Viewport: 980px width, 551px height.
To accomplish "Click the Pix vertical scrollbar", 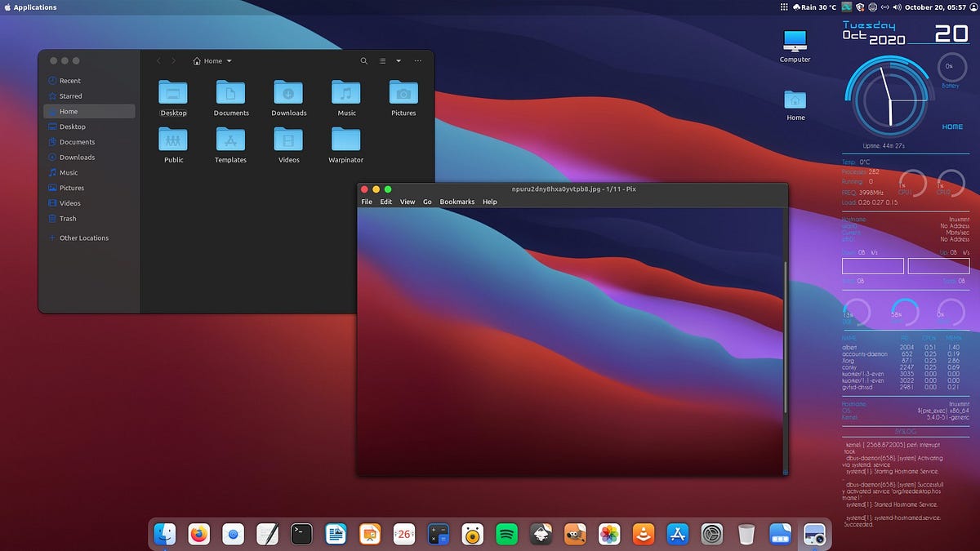I will tap(786, 336).
